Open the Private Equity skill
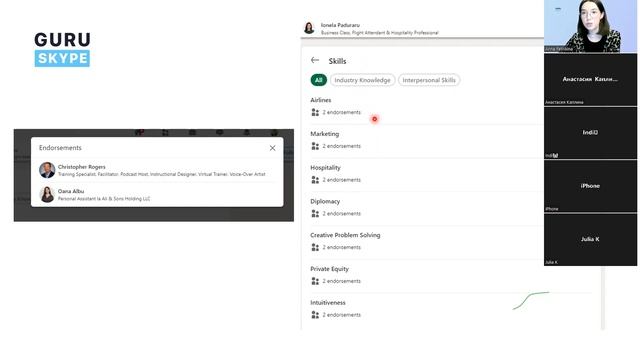Screen dimensions: 640x360 pyautogui.click(x=329, y=269)
